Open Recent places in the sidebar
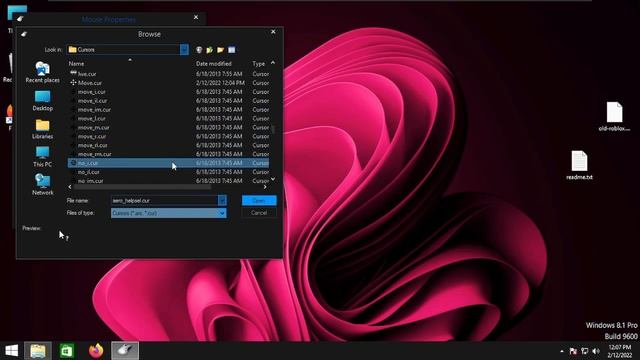Screen dimensions: 640x360 coord(42,72)
